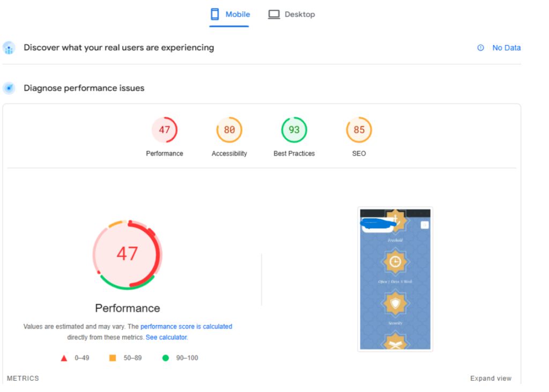The image size is (549, 392).
Task: Click the green circle 90–100 legend icon
Action: (166, 358)
